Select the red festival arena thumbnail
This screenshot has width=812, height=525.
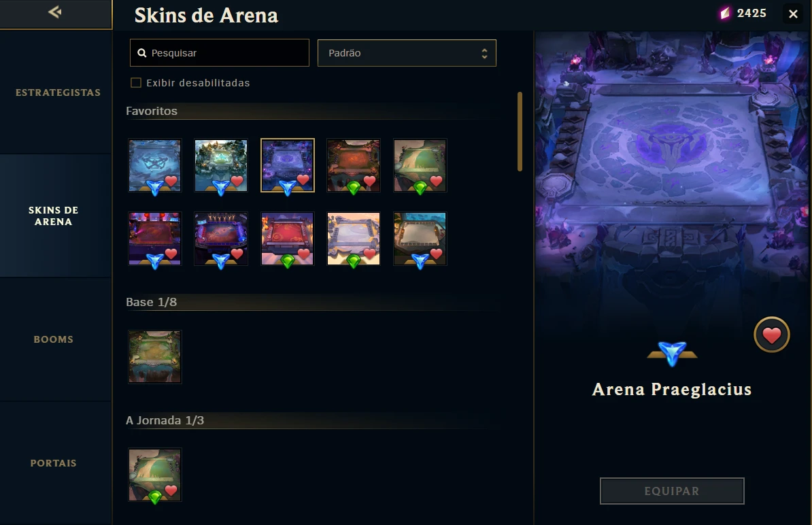(x=288, y=239)
